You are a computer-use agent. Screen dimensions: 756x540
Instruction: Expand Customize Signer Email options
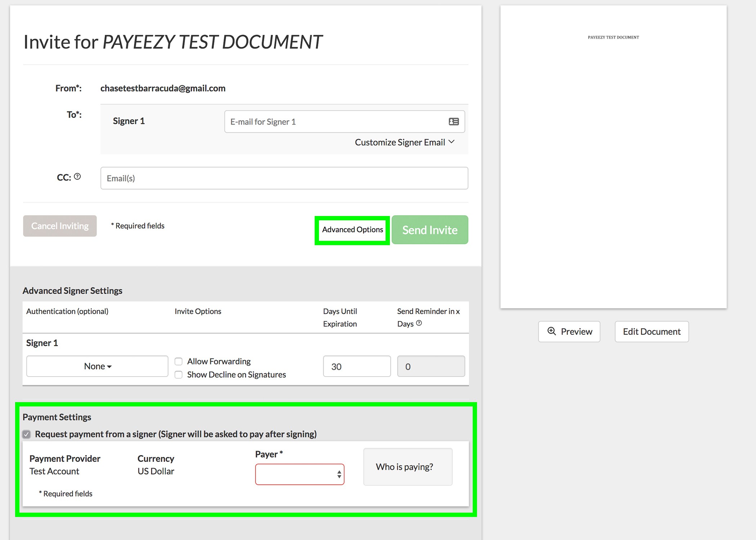(x=400, y=142)
